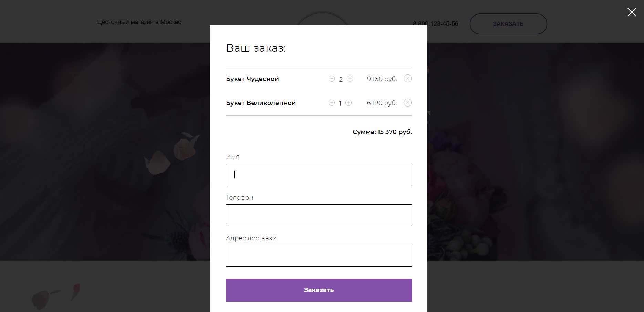
Task: Remove Букет Великолепной from the order
Action: tap(408, 103)
